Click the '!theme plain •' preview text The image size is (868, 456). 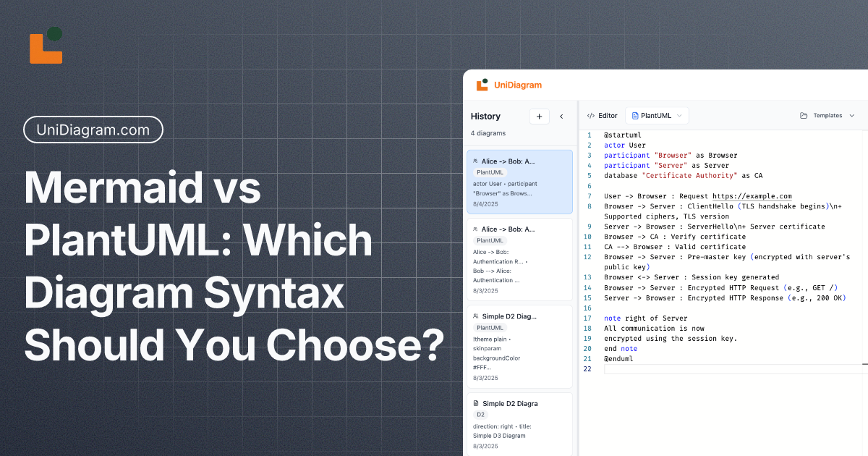click(493, 339)
